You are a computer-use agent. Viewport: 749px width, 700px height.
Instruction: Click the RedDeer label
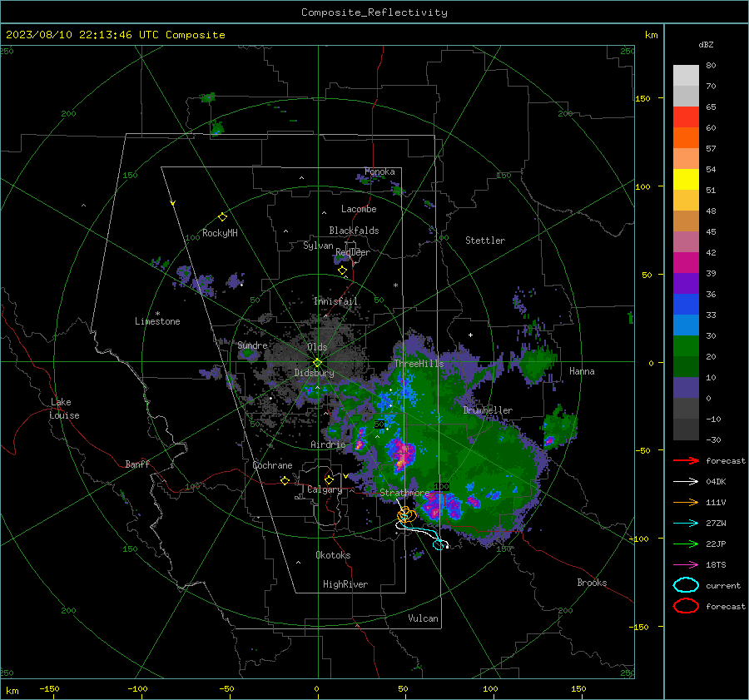click(353, 252)
